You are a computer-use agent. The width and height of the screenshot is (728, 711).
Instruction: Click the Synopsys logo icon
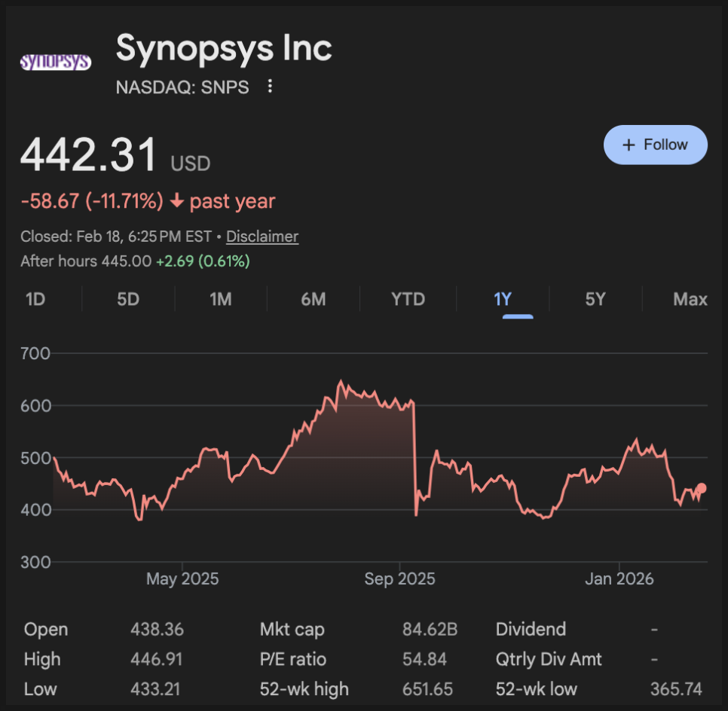(55, 62)
